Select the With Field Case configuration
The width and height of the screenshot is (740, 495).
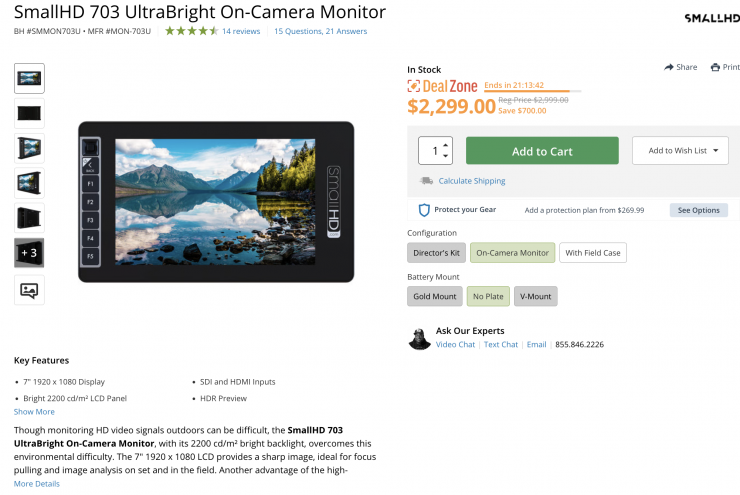pyautogui.click(x=593, y=253)
